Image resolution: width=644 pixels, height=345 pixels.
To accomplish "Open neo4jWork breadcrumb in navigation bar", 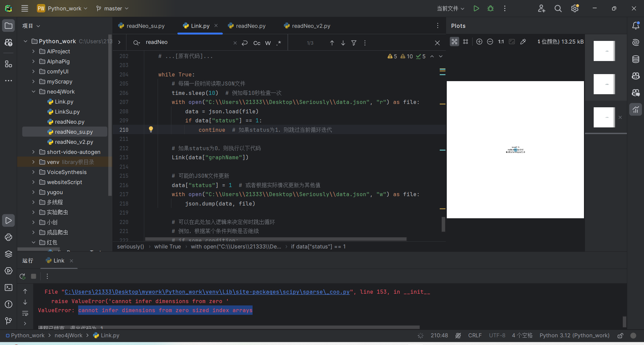I will [68, 336].
